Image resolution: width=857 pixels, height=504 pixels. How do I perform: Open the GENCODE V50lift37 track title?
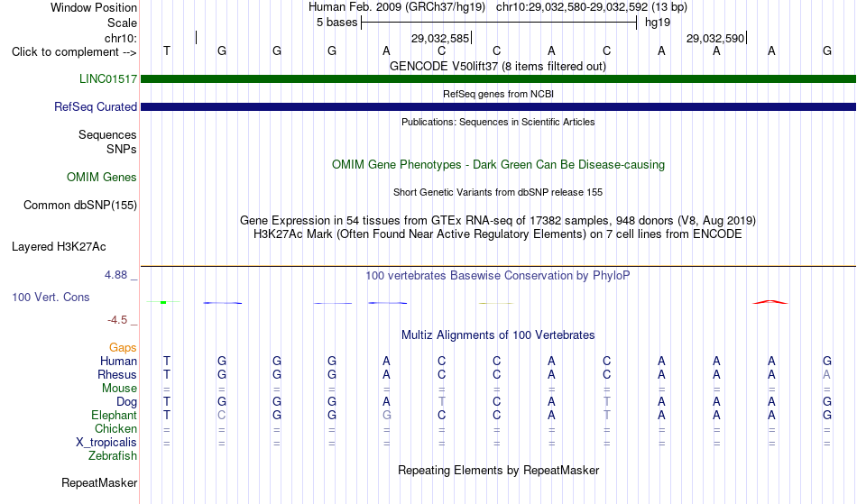click(x=497, y=66)
